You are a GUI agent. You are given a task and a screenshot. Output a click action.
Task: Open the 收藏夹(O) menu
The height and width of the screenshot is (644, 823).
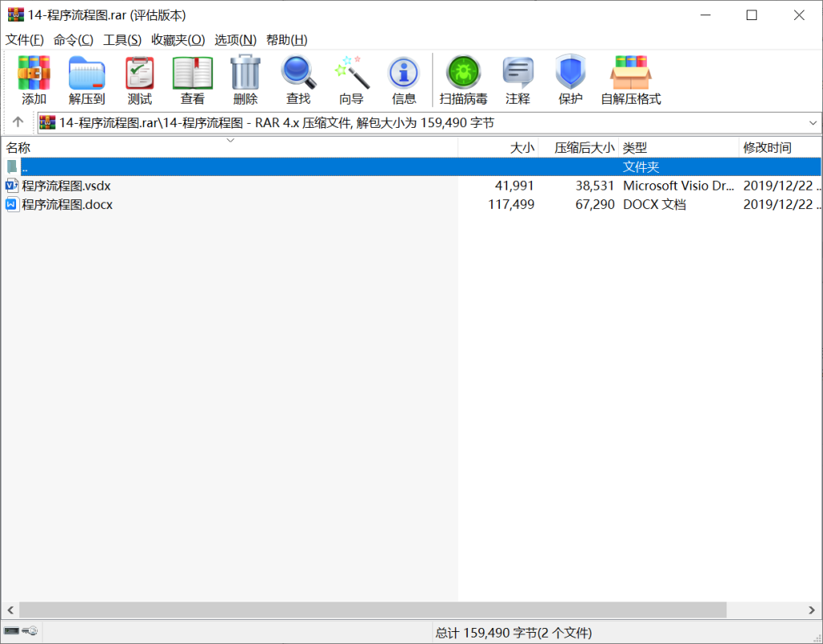pyautogui.click(x=178, y=39)
